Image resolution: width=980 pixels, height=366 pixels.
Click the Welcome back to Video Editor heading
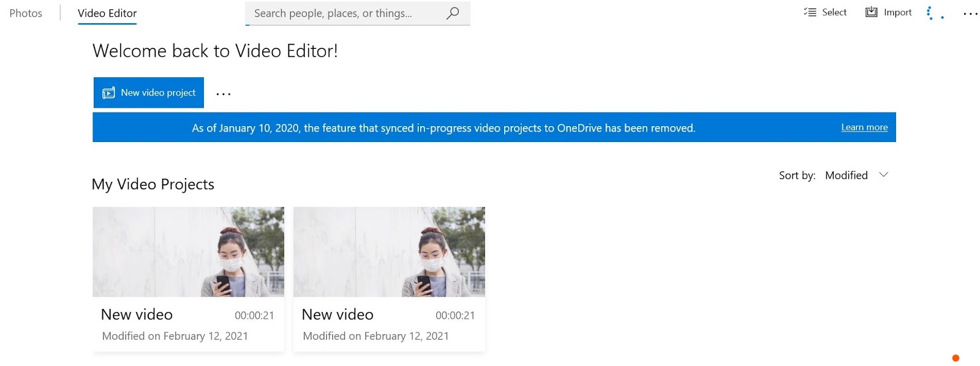pos(215,51)
